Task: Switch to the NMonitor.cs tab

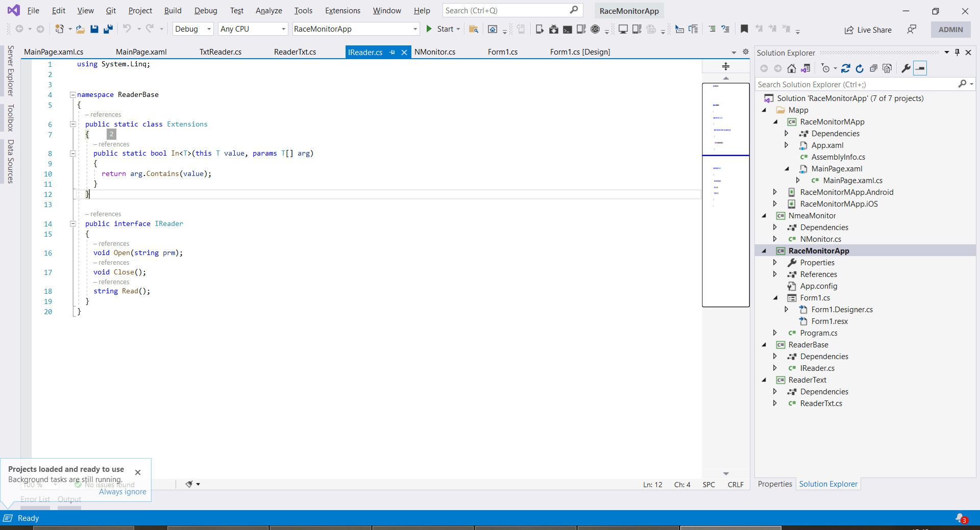Action: (434, 52)
